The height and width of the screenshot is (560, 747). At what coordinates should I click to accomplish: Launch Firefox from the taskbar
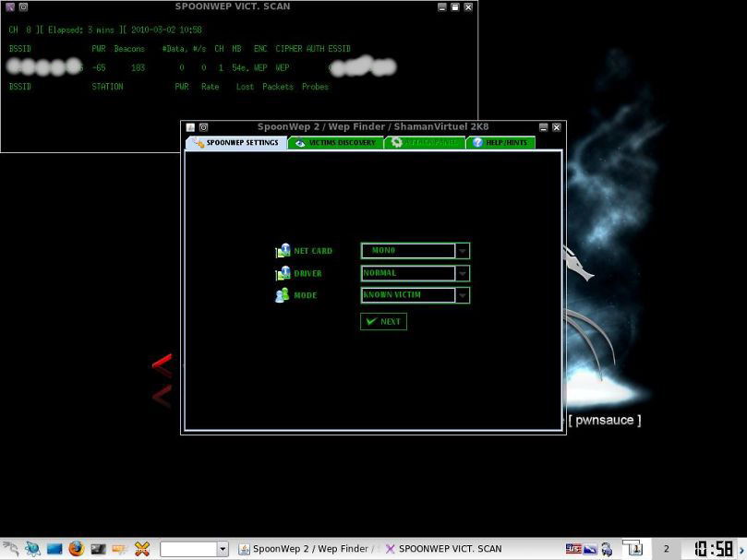(77, 549)
